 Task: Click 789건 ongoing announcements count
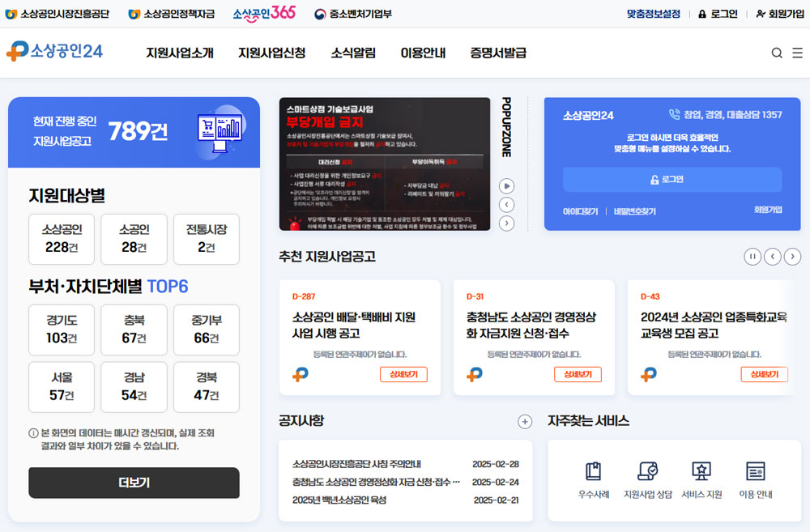(x=138, y=131)
